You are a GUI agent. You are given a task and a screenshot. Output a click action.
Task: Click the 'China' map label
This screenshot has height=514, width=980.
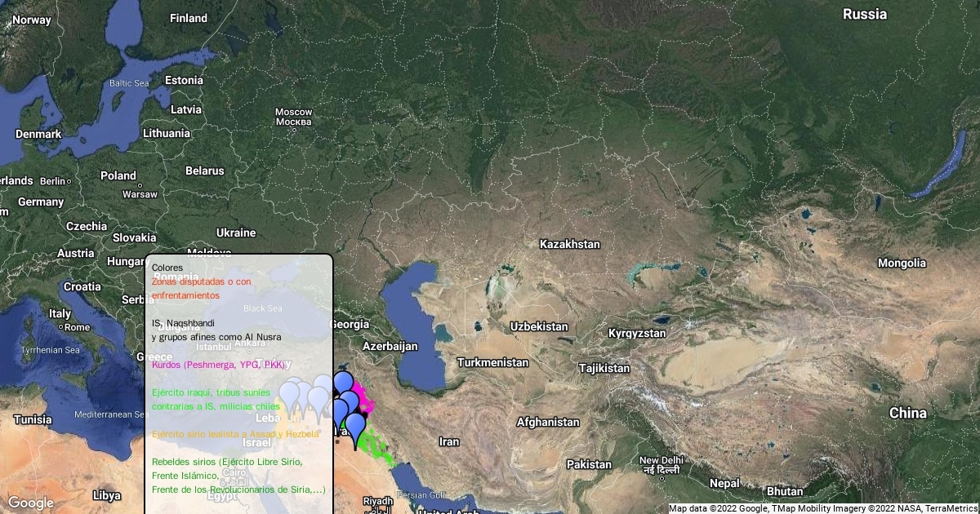pos(907,413)
